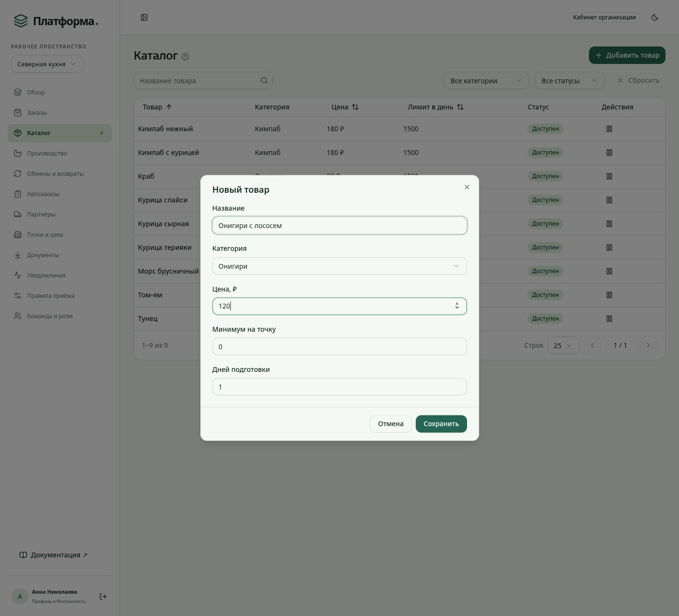
Task: Open Профиль и безопасность link
Action: click(59, 601)
